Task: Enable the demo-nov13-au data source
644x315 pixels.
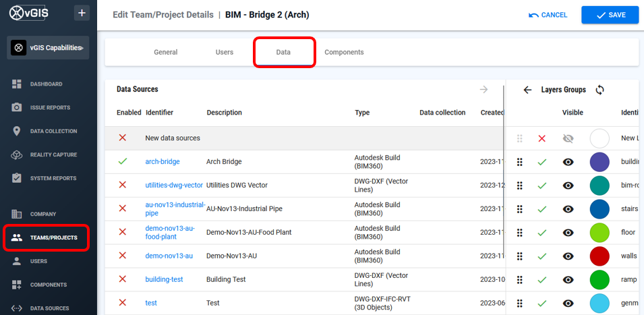Action: coord(122,256)
